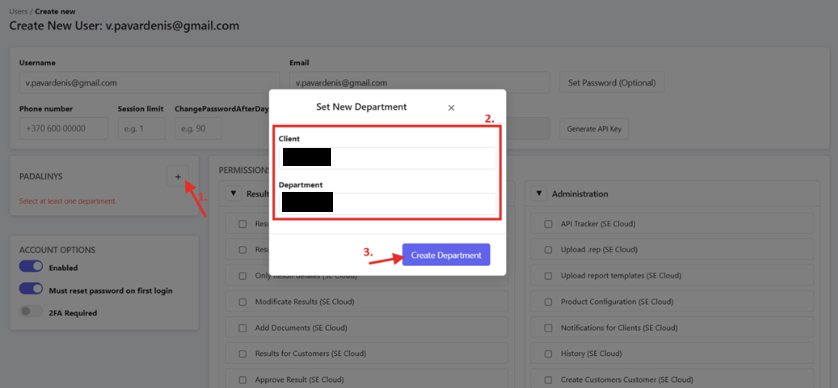Click the Set New Department dialog title
Screen dimensions: 838x388
pos(361,107)
